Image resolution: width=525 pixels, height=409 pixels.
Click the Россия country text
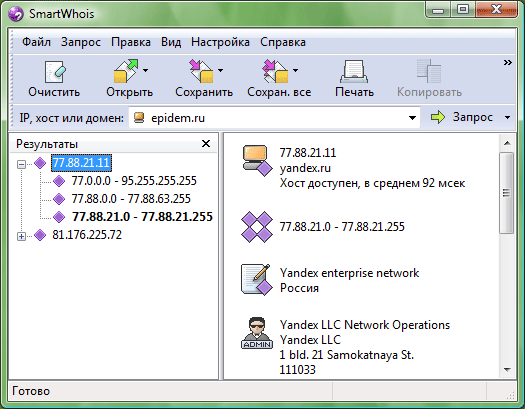tap(299, 288)
